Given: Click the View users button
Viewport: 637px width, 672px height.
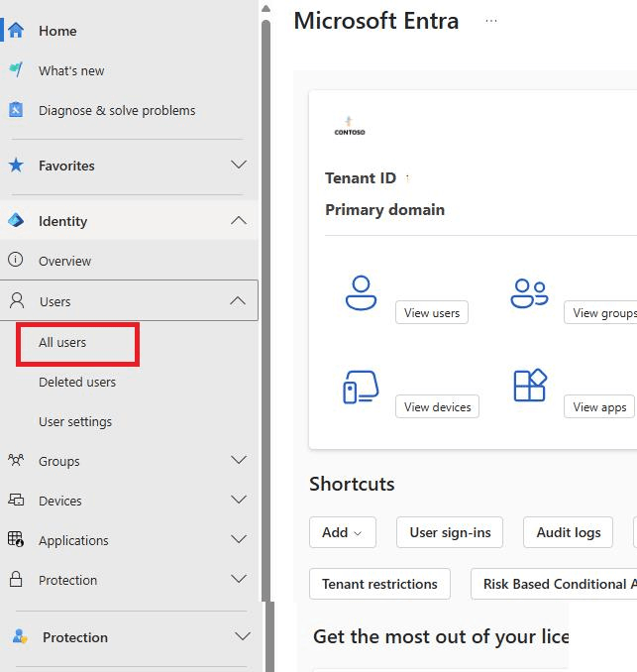Looking at the screenshot, I should [x=432, y=312].
